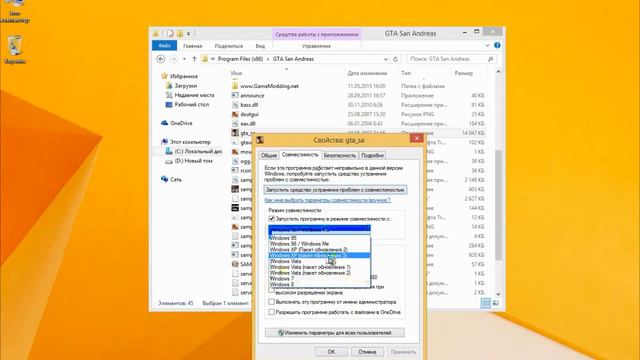Choose Windows XP (Пакет обновления 3)
This screenshot has height=360, width=640.
[319, 256]
